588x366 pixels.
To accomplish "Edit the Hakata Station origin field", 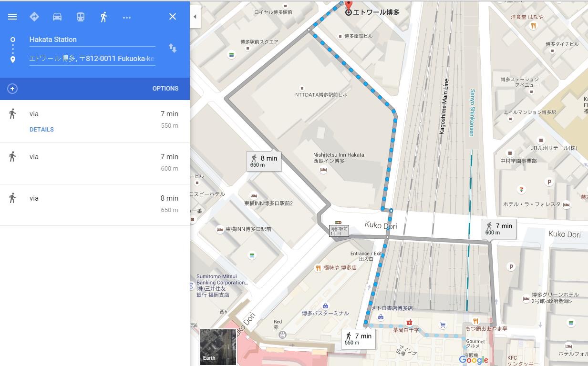I will pyautogui.click(x=92, y=40).
